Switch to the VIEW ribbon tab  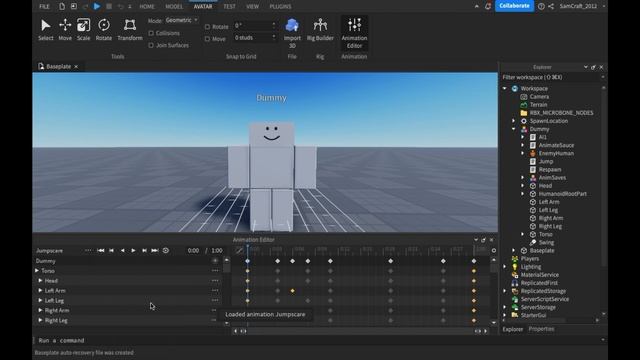click(x=253, y=7)
